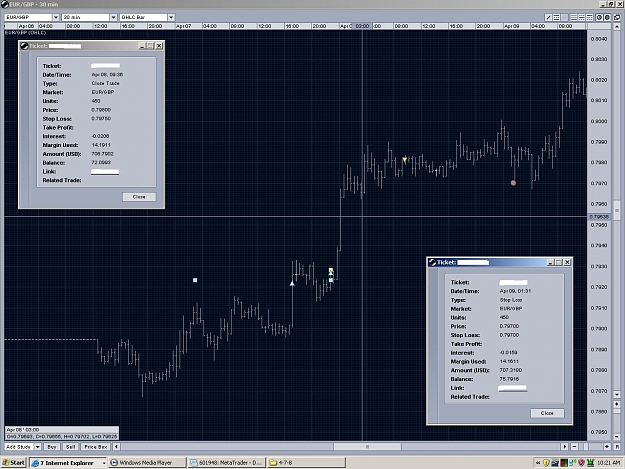Click the Add Study field
This screenshot has height=469, width=625.
click(19, 447)
